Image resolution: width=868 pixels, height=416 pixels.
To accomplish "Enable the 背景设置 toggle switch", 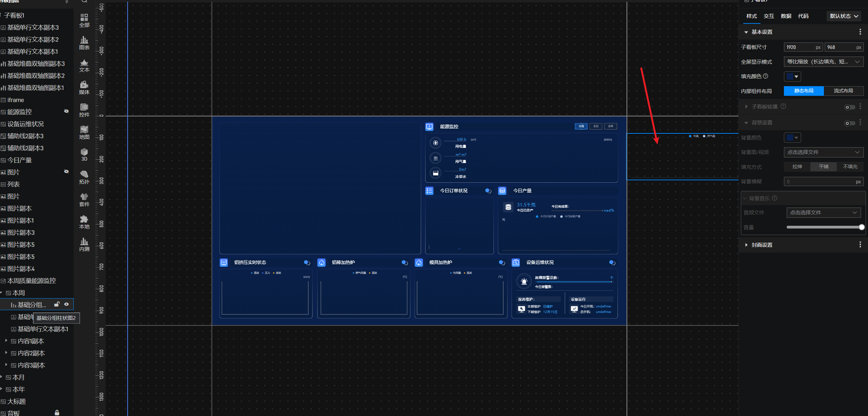I will tap(849, 123).
